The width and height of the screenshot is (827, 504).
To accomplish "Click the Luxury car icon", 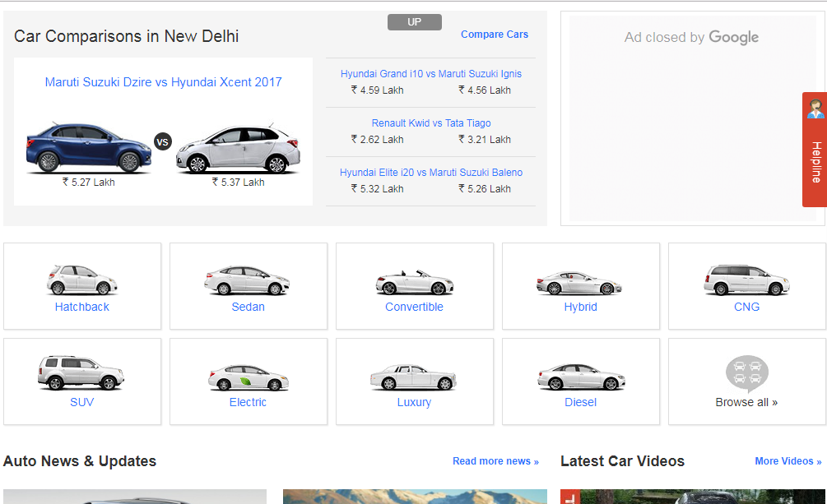I will (x=413, y=377).
